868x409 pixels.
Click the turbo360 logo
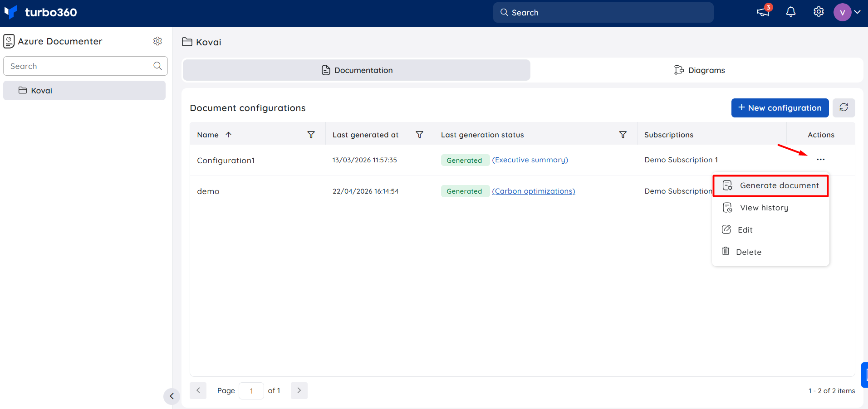(x=40, y=12)
